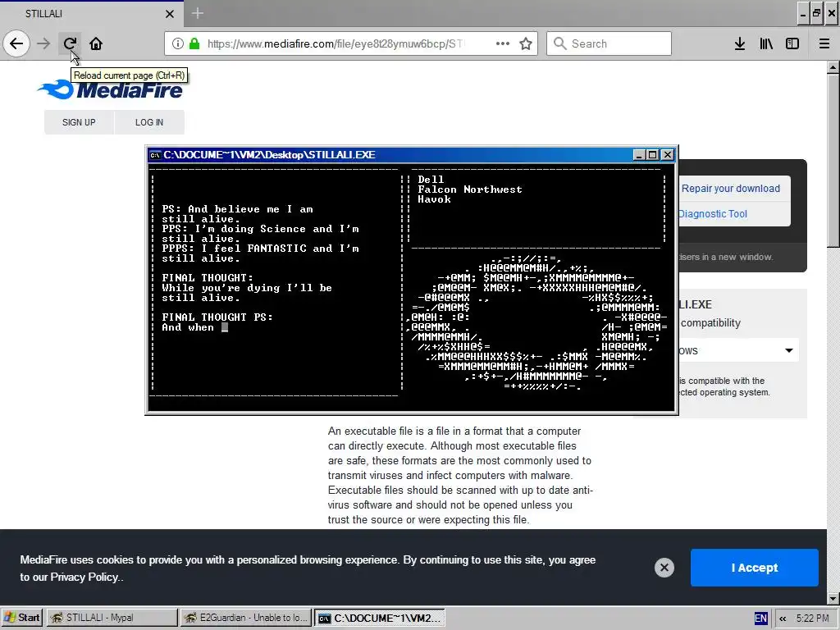The width and height of the screenshot is (840, 630).
Task: Click 'Falcon Northwest' text in console
Action: [x=470, y=189]
